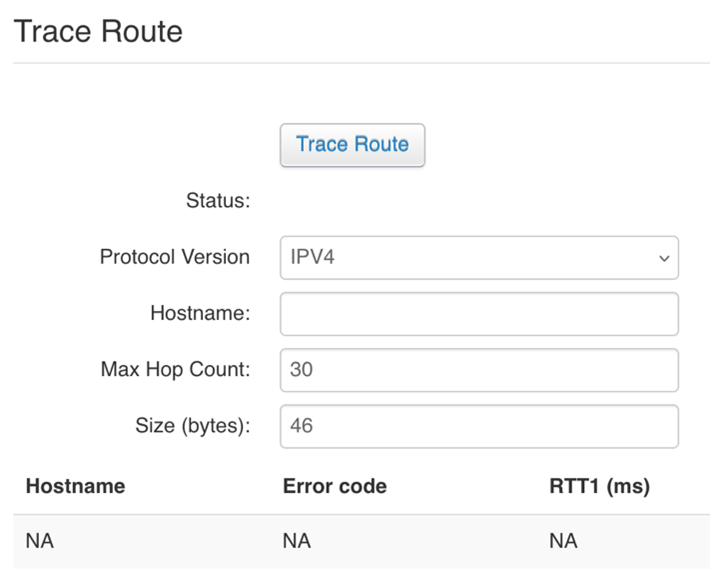This screenshot has height=588, width=710.
Task: Click the Hostname column header in table
Action: tap(75, 486)
